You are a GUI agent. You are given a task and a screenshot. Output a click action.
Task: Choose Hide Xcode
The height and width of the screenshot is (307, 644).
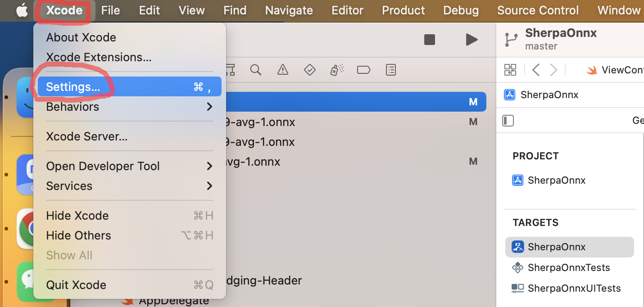129,216
